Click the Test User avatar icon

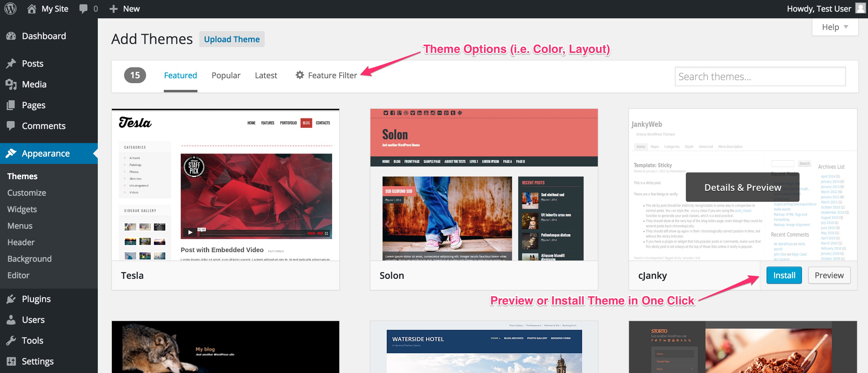tap(860, 9)
